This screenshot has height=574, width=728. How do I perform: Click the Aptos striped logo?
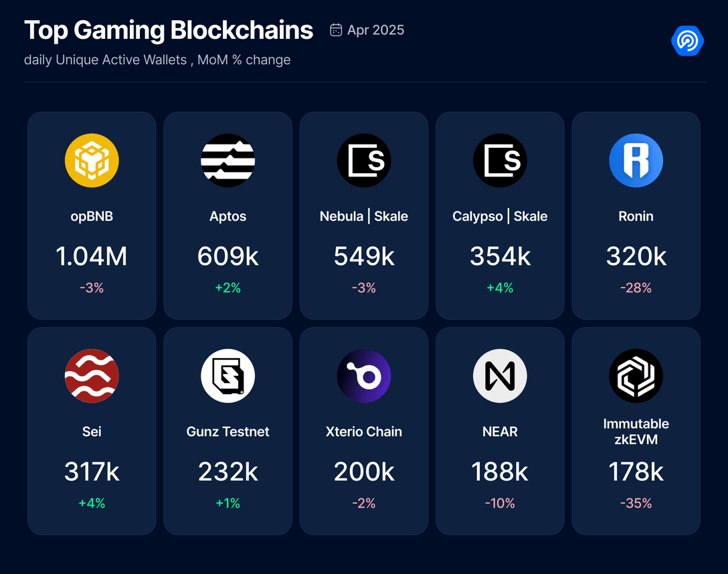coord(227,161)
